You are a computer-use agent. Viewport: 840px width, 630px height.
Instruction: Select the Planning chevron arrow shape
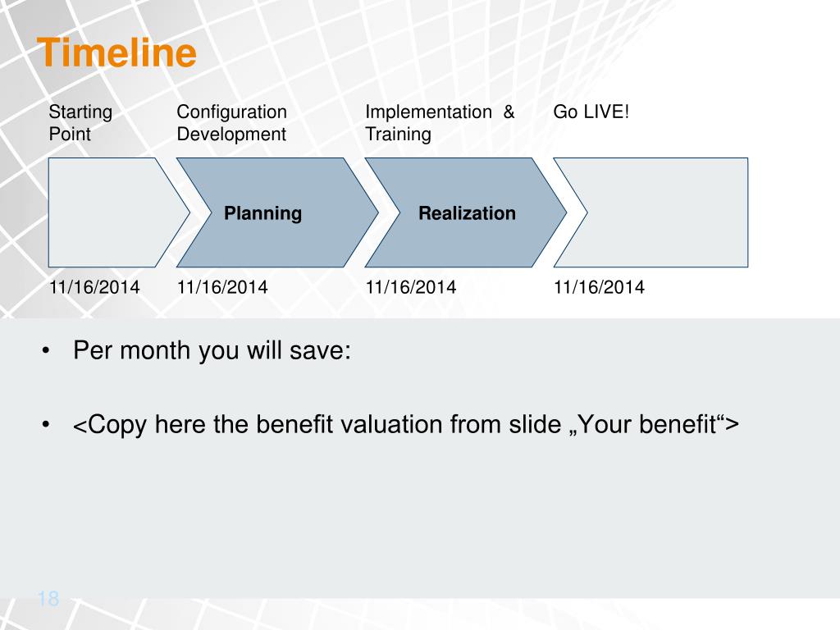[277, 212]
